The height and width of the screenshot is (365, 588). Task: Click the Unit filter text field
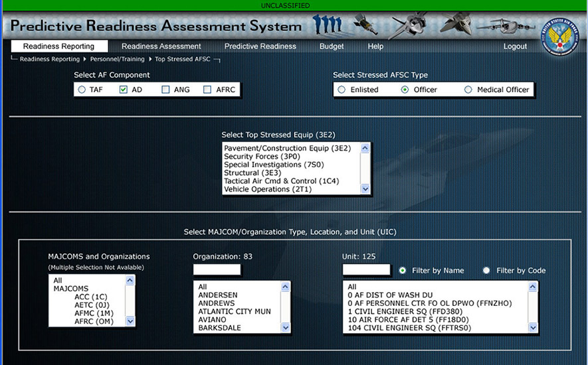point(366,270)
